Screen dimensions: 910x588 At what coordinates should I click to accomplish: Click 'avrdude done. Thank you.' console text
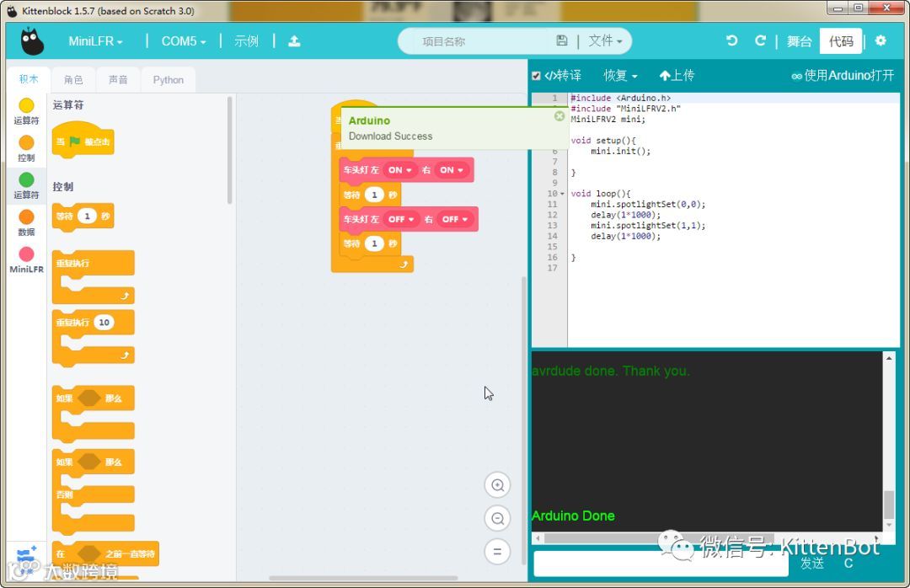[611, 371]
